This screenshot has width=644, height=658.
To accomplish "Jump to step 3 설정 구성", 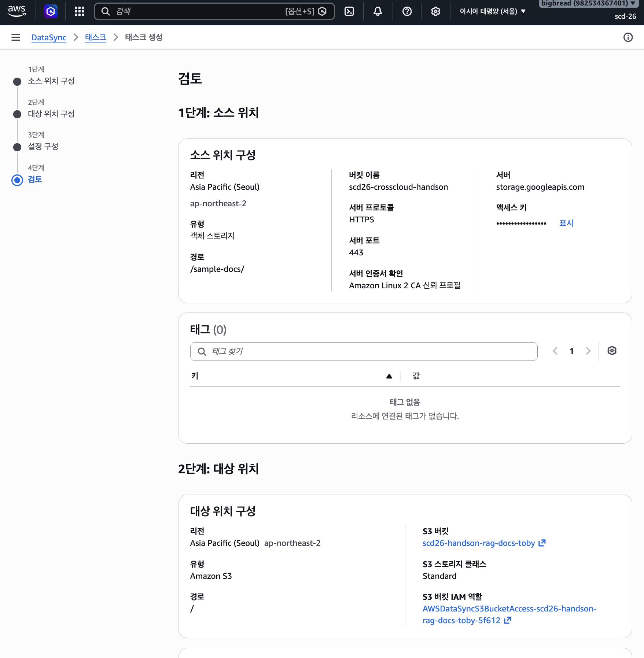I will [43, 147].
